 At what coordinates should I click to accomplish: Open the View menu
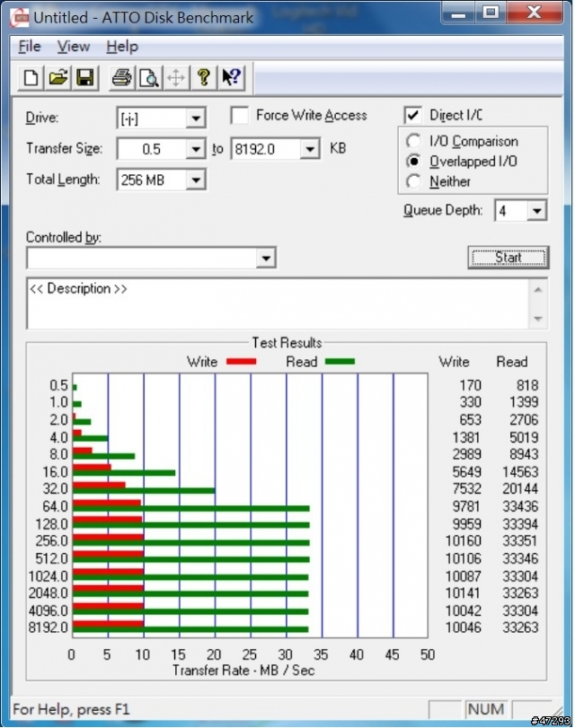[74, 47]
